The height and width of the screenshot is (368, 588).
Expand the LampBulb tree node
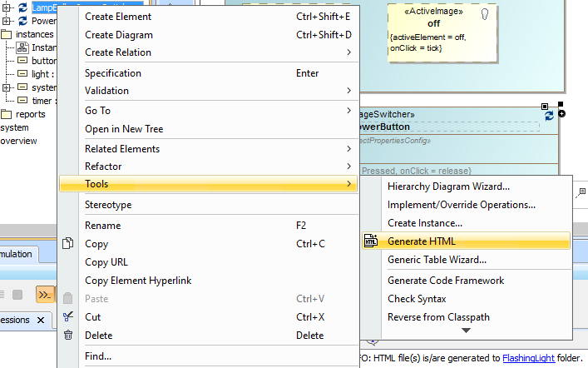7,7
